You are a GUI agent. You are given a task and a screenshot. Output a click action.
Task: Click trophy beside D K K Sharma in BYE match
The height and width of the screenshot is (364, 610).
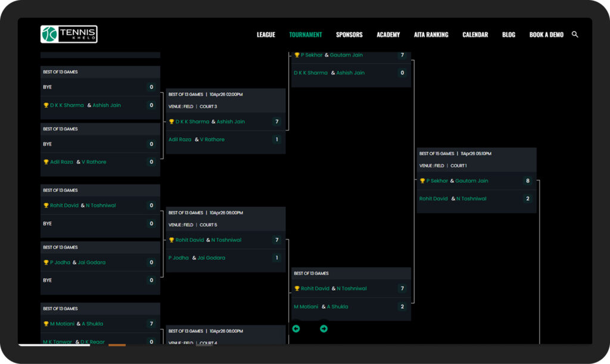point(46,105)
